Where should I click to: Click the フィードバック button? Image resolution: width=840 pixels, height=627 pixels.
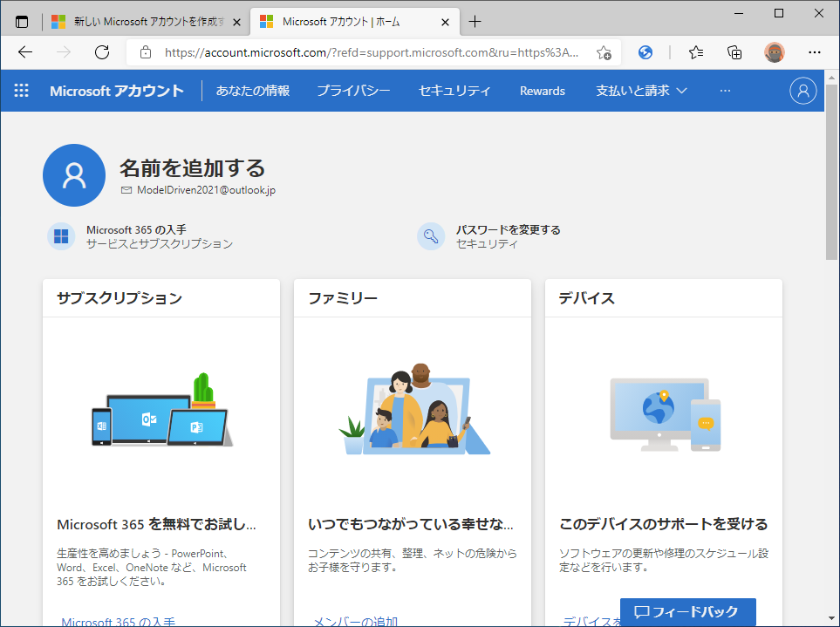tap(688, 611)
